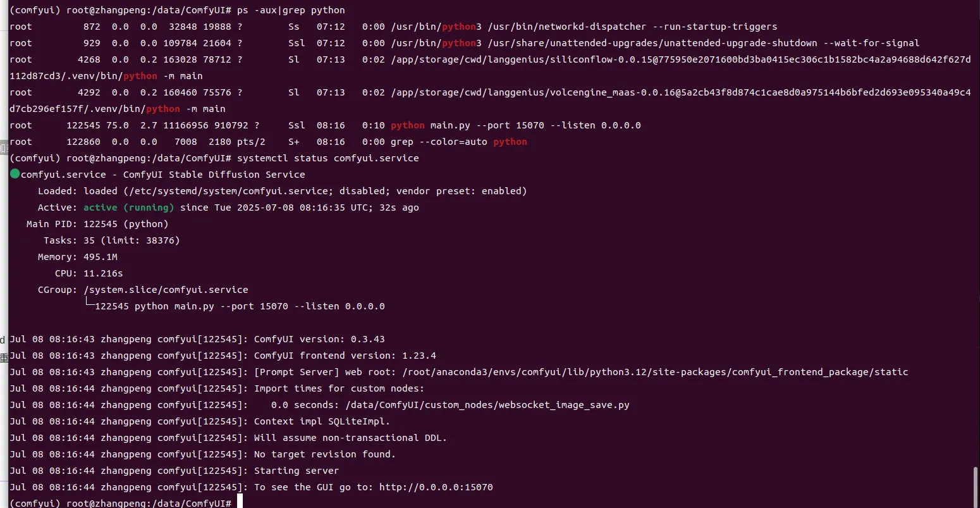Click the networkd-dispatcher process line
Viewport: 980px width, 508px height.
393,27
